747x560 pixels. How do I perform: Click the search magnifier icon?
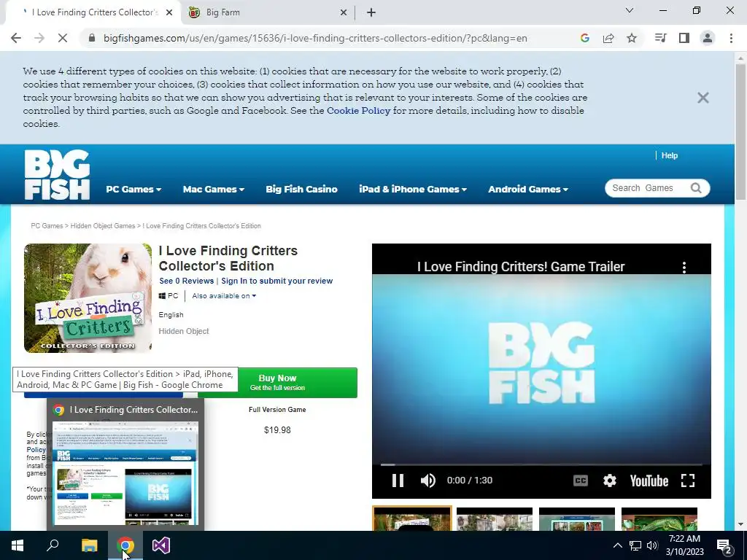pyautogui.click(x=696, y=188)
